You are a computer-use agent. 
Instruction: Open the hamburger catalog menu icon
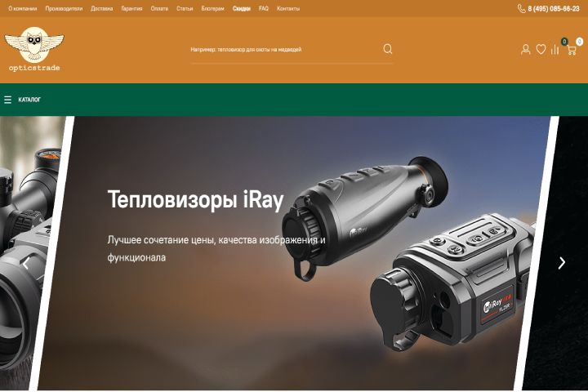click(7, 100)
